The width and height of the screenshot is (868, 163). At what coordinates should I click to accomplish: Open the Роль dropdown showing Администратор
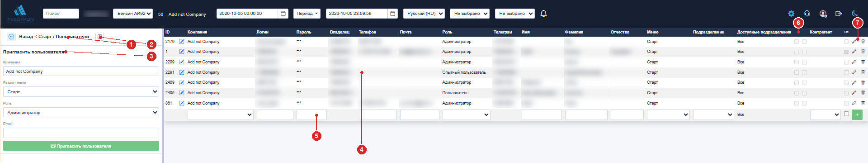click(81, 113)
